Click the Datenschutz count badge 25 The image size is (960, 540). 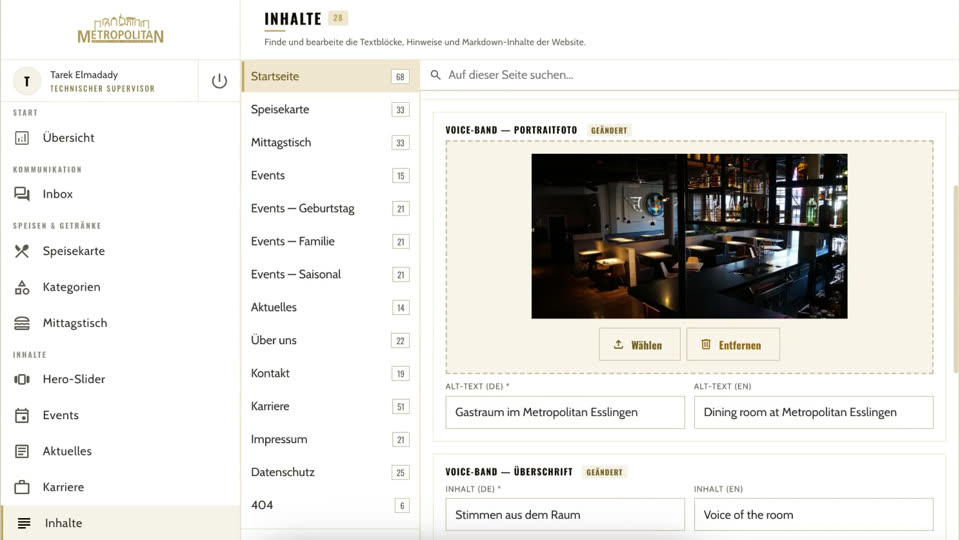click(400, 473)
